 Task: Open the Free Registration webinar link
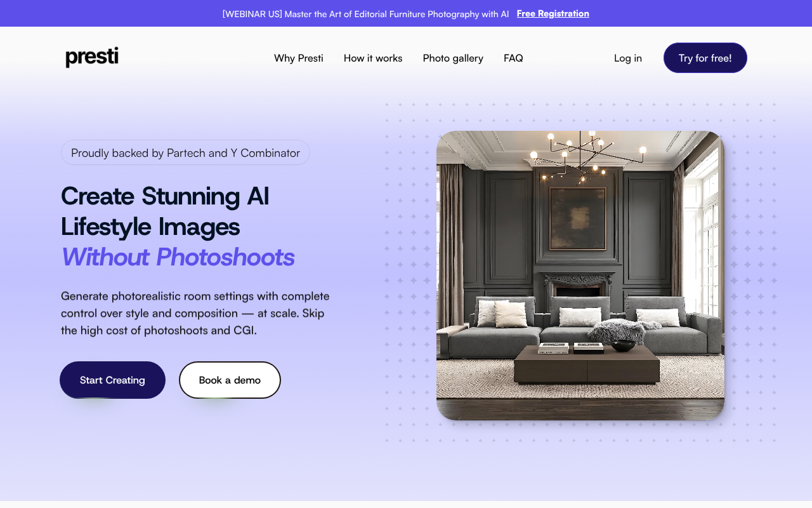(553, 13)
